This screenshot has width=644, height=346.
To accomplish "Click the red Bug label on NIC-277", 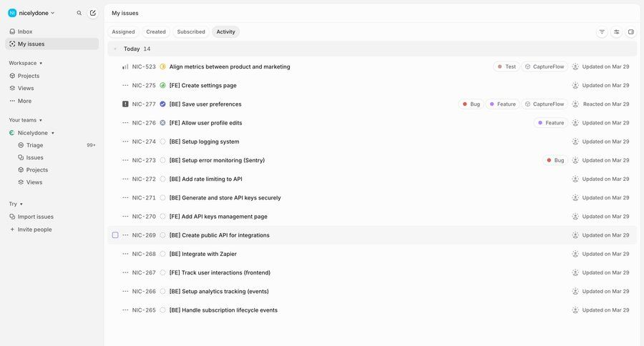I will tap(471, 104).
